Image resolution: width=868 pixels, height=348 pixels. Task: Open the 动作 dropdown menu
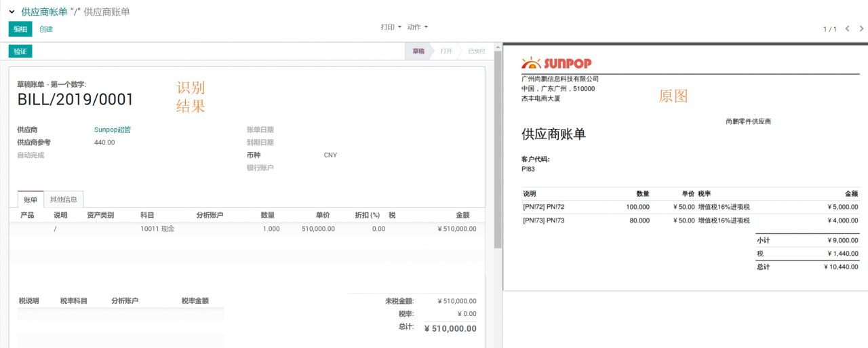click(x=417, y=27)
